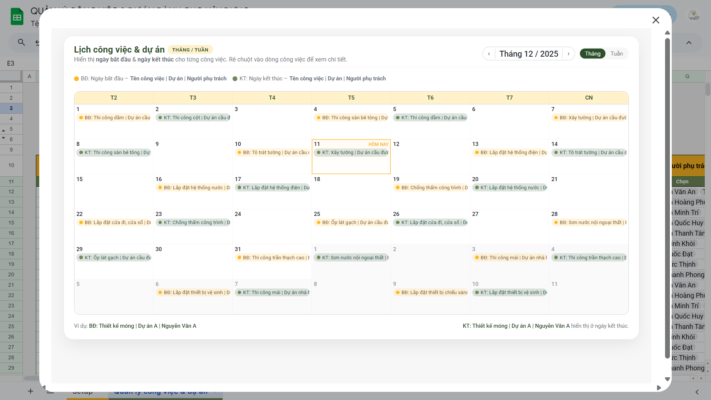Open BĐ: Ốp lát gạch event on day 25

click(352, 222)
